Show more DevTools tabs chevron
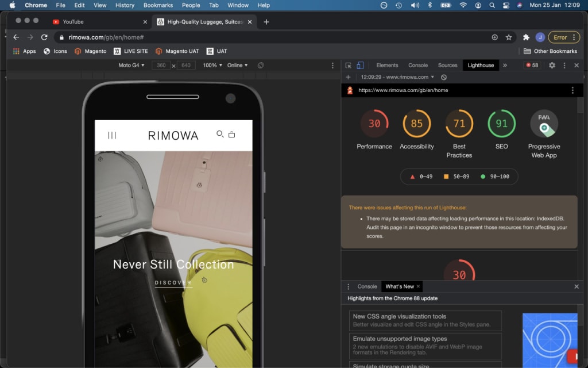The image size is (588, 368). [505, 66]
